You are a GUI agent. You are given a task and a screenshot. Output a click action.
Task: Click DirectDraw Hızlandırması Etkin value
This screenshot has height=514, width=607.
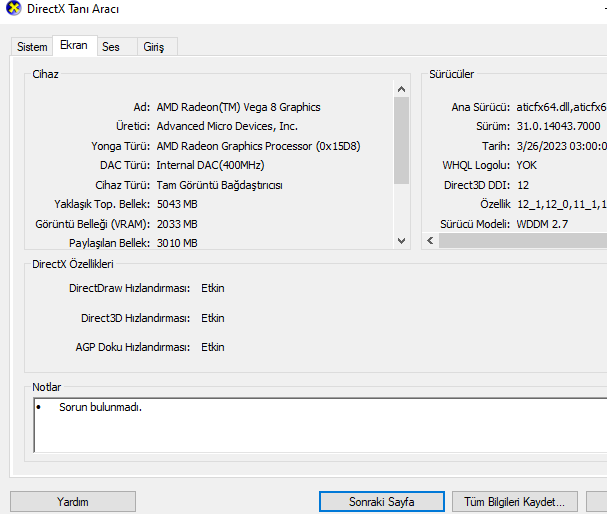click(213, 288)
